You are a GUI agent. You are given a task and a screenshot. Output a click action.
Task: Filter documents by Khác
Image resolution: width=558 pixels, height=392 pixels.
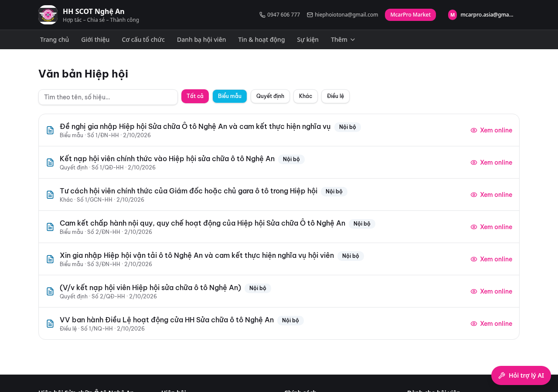306,96
